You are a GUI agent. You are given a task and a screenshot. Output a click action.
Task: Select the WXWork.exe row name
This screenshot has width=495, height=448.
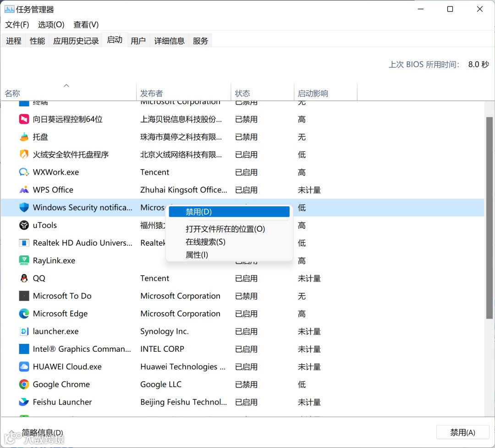[56, 172]
